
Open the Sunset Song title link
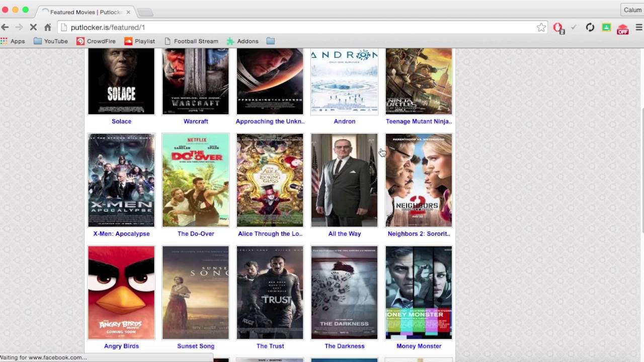196,346
